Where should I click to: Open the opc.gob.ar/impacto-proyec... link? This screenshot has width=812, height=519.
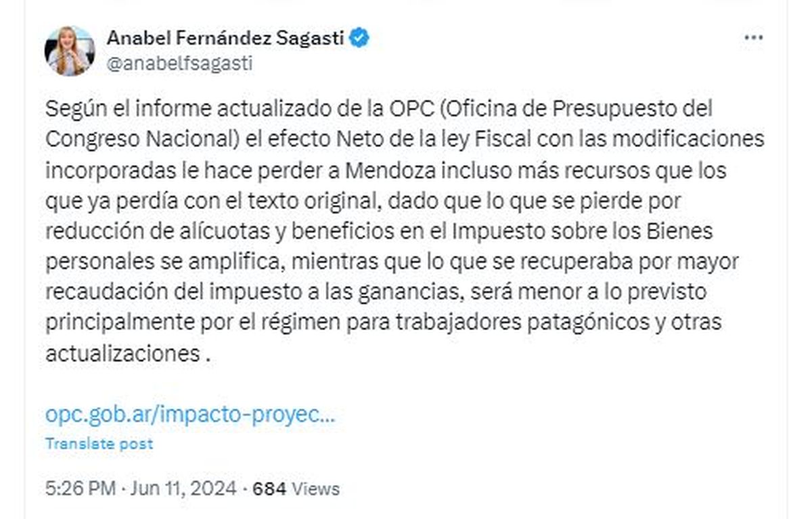(x=190, y=413)
